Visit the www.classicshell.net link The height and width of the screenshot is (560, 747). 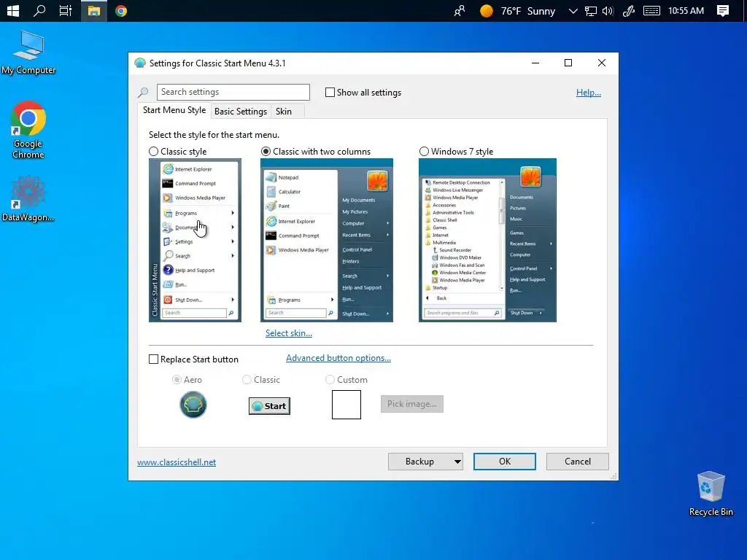(177, 462)
